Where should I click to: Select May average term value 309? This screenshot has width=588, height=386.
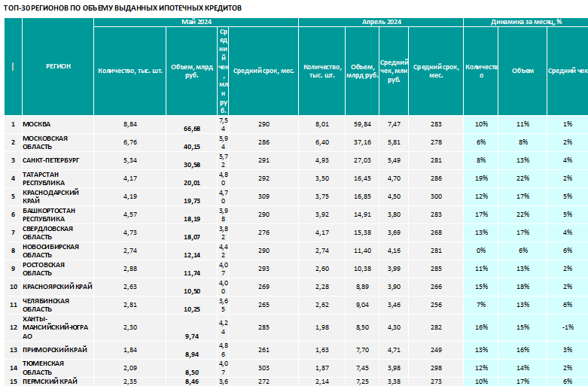point(264,196)
